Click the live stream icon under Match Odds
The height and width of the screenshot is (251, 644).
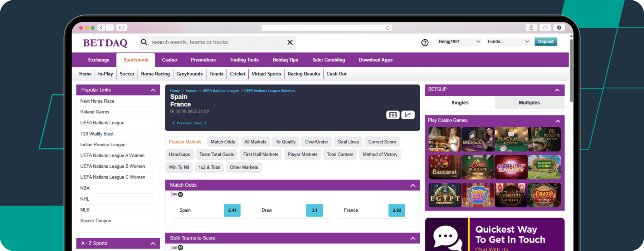pyautogui.click(x=174, y=195)
